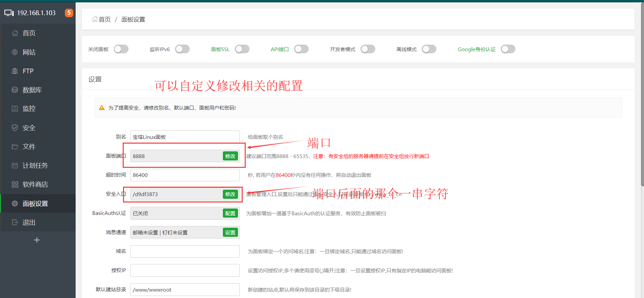Click the orange warning triangle icon

(x=102, y=108)
